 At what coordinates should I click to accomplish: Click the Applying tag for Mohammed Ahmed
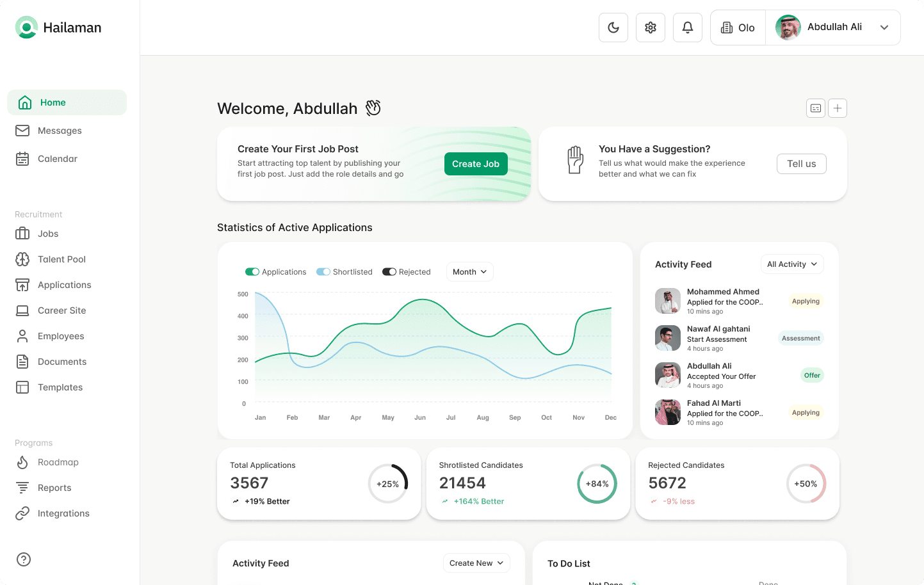(x=806, y=301)
